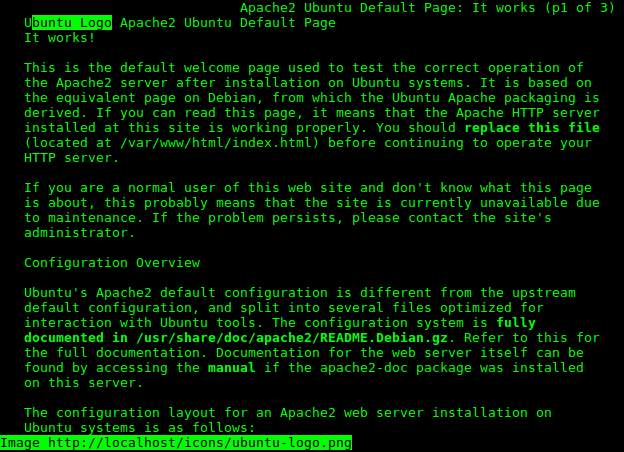Click the status line showing "http://localhost/icons/ubuntu-logo.png"
The width and height of the screenshot is (624, 452).
click(176, 443)
